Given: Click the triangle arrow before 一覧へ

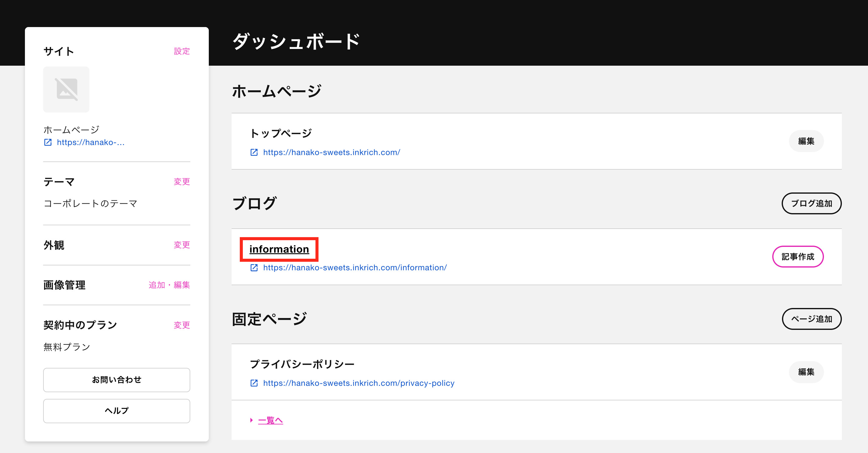Looking at the screenshot, I should tap(251, 420).
